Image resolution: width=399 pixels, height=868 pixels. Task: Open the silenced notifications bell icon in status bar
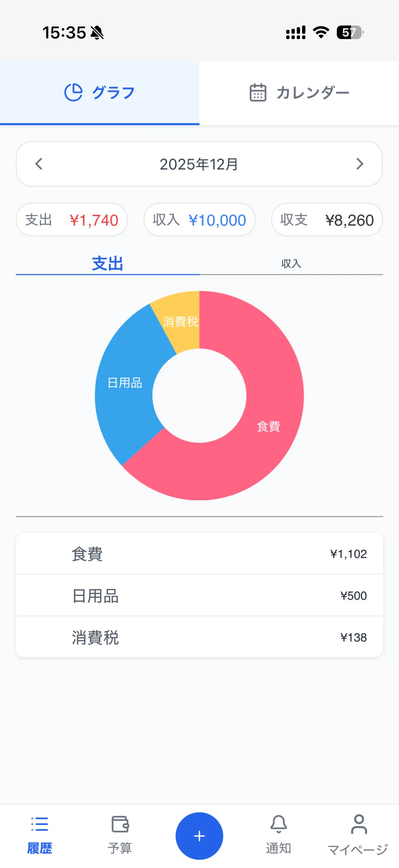click(97, 32)
